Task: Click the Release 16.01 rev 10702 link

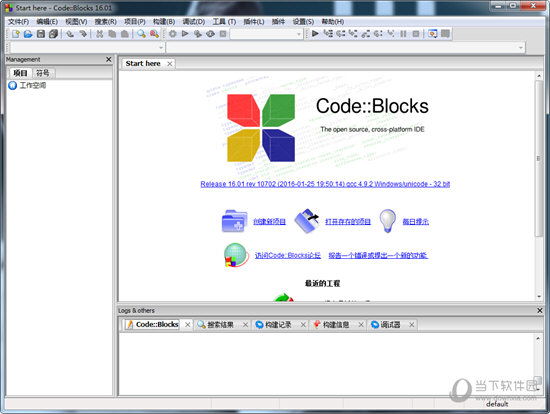Action: pyautogui.click(x=325, y=184)
